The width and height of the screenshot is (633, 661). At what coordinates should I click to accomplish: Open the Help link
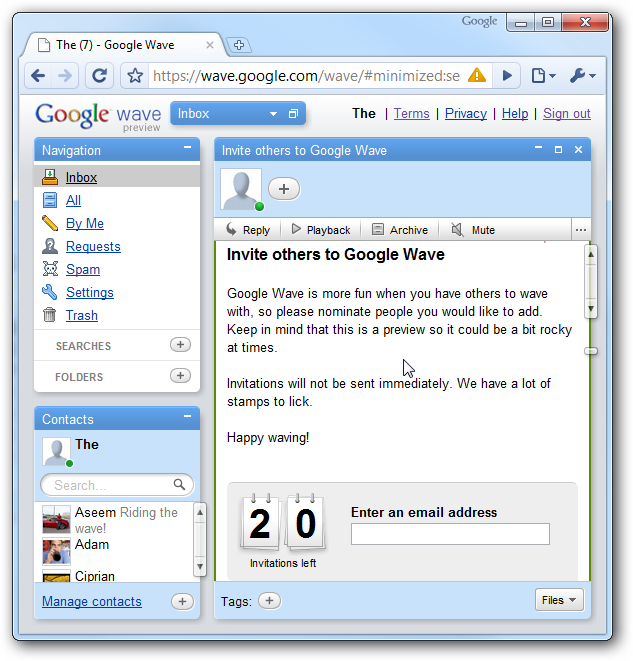pos(515,113)
